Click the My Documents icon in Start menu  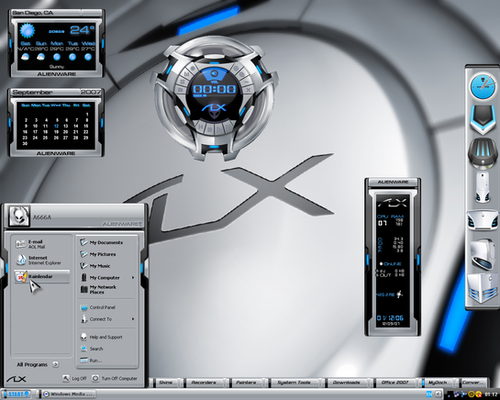(84, 242)
